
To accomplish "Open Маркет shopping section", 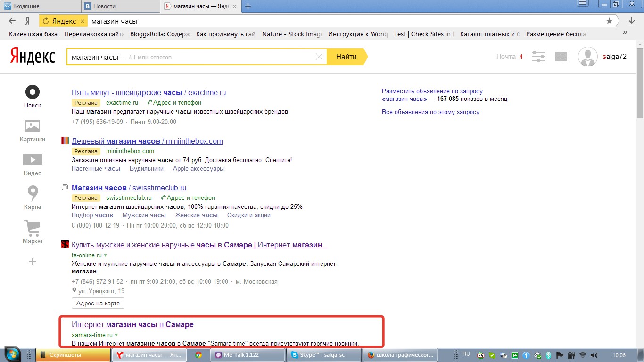I will (x=33, y=232).
